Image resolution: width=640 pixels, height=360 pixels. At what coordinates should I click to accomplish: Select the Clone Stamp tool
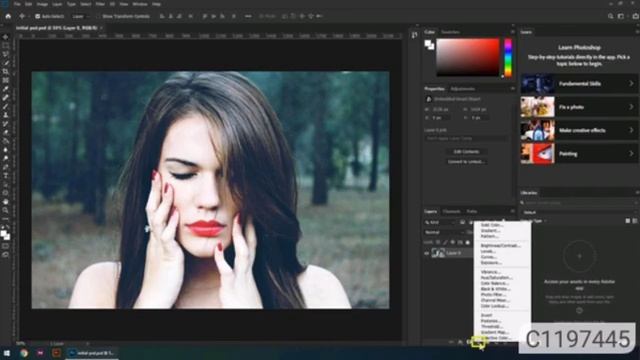(5, 115)
